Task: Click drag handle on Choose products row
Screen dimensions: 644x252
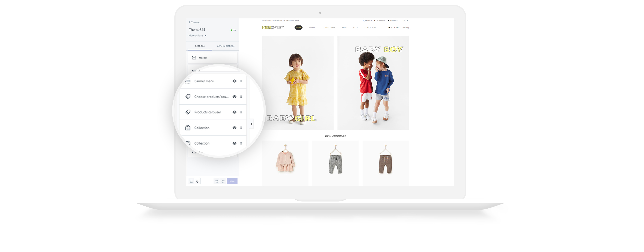Action: [241, 97]
